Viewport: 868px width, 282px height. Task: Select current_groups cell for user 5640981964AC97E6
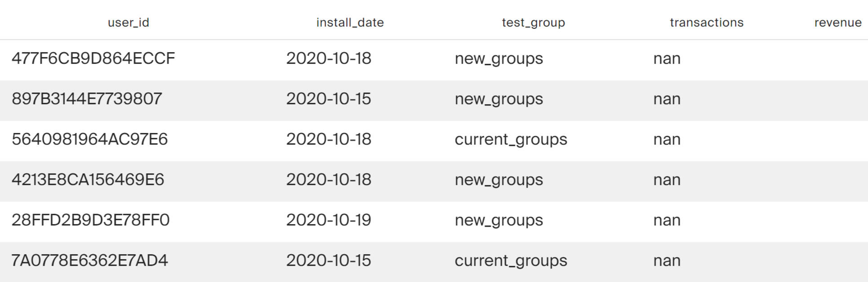(511, 139)
